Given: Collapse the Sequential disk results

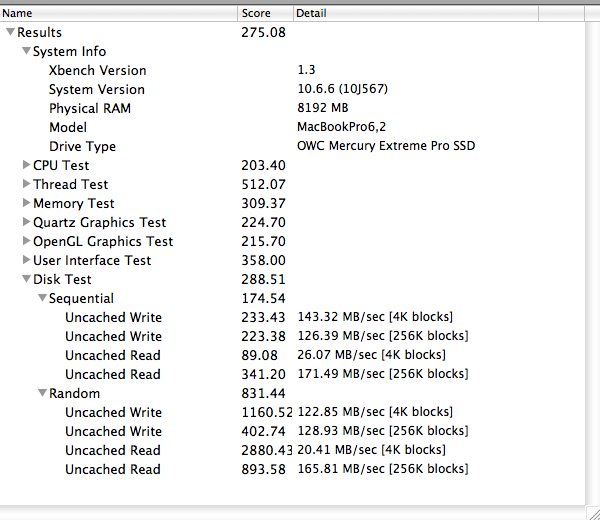Looking at the screenshot, I should click(42, 298).
